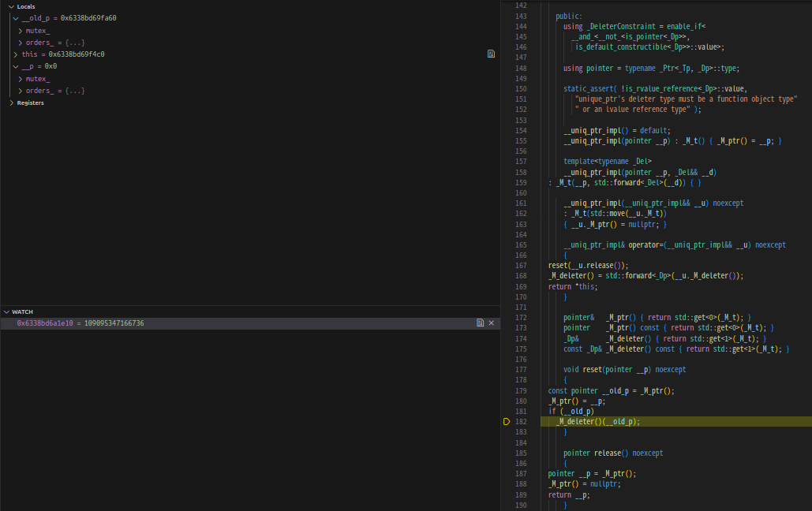The width and height of the screenshot is (812, 511).
Task: Expand mutex_ under __p
Action: coord(21,79)
